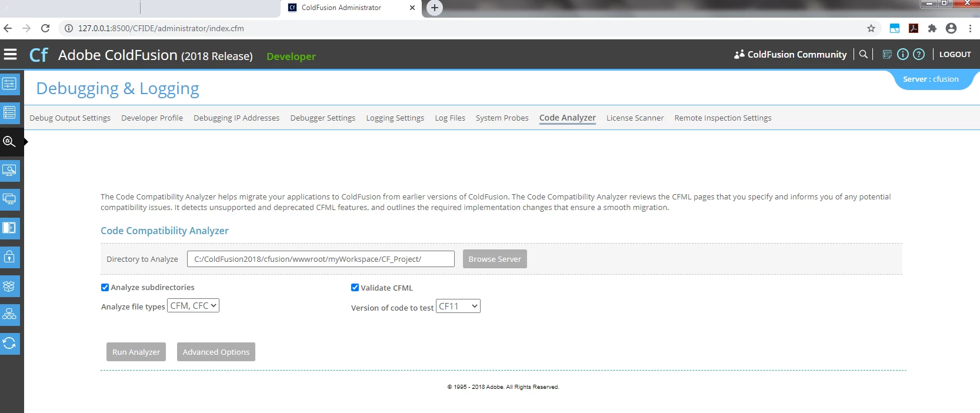Switch to System Probes tab
This screenshot has height=413, width=980.
pyautogui.click(x=502, y=118)
